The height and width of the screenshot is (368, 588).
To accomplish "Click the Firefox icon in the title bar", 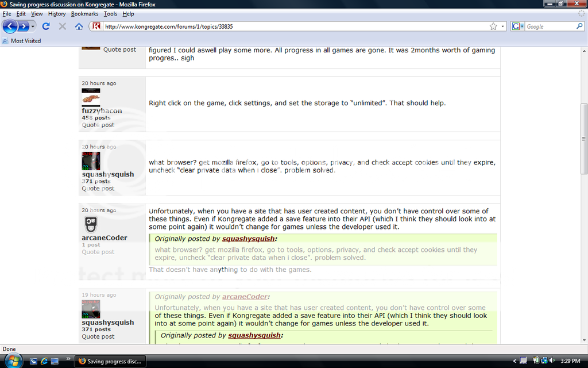I will click(x=4, y=4).
